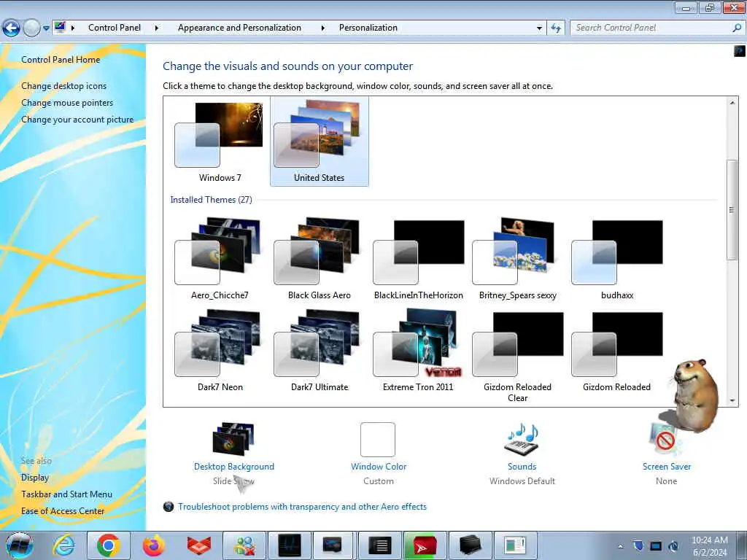Image resolution: width=747 pixels, height=560 pixels.
Task: Open Taskbar and Start Menu link
Action: [66, 494]
